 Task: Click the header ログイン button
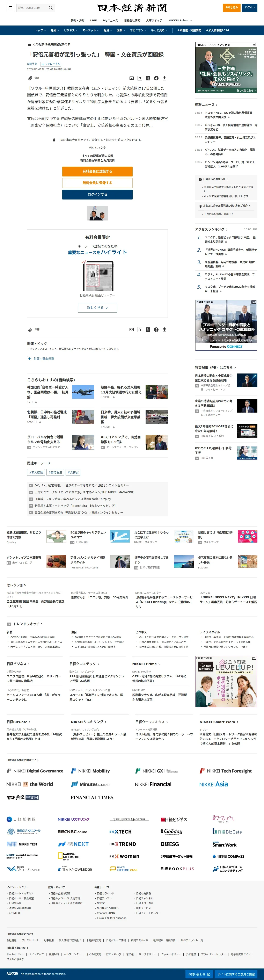(x=250, y=8)
